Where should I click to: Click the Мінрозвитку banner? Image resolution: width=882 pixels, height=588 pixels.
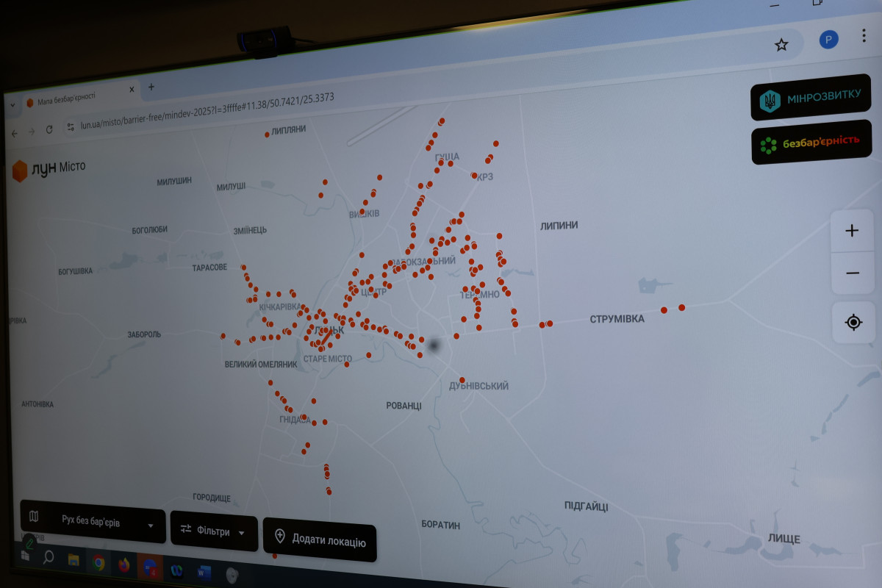pyautogui.click(x=810, y=96)
